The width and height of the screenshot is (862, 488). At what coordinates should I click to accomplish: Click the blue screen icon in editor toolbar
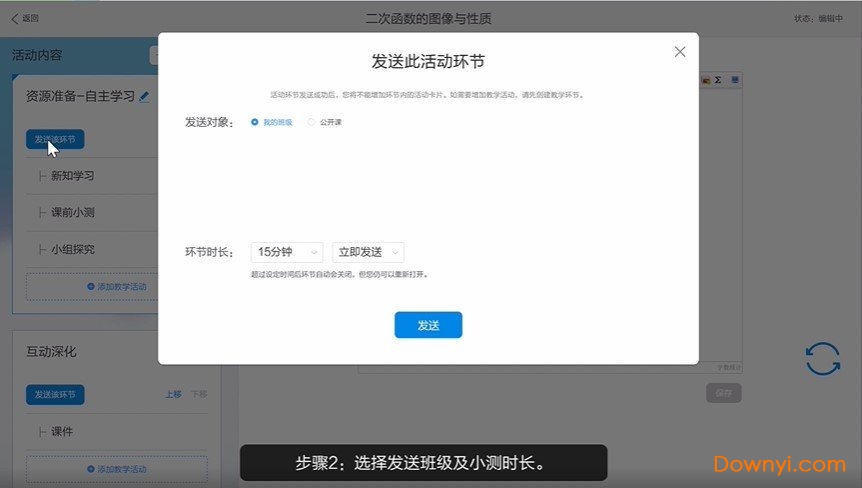pos(734,80)
